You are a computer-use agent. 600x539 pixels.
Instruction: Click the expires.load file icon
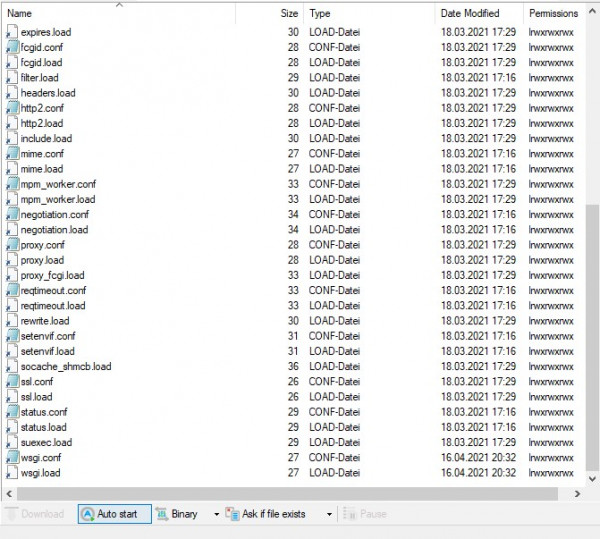(12, 32)
